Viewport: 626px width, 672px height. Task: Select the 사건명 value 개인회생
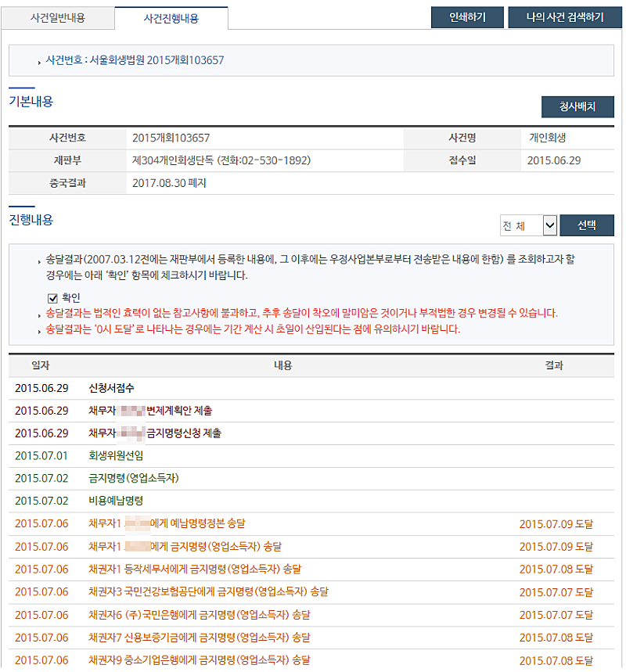coord(548,138)
